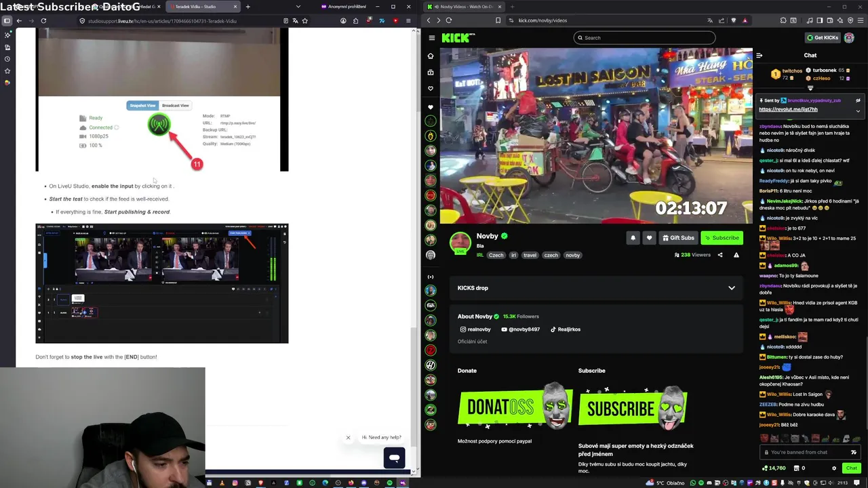Toggle the Firefox sidebar button
The image size is (868, 488).
coord(7,21)
